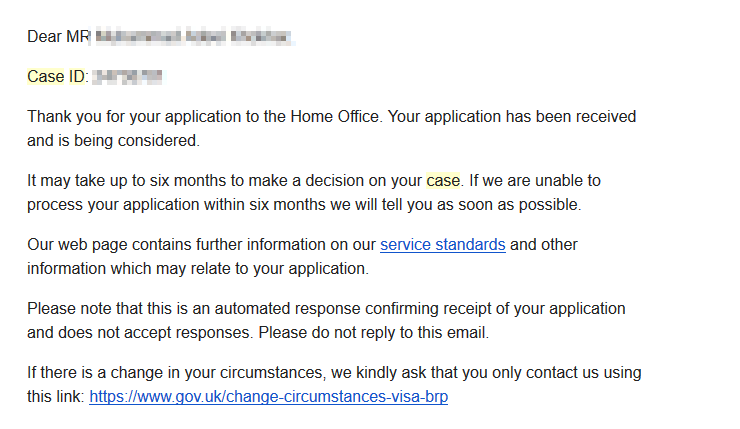Click the text 'Your application has been received'
Screen dimensions: 740x429
pos(512,116)
